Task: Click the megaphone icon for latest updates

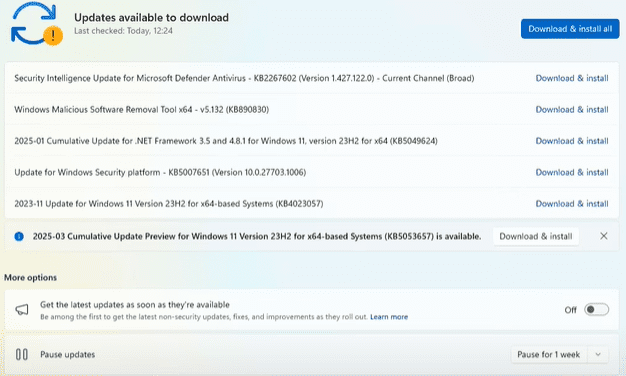Action: click(x=22, y=310)
